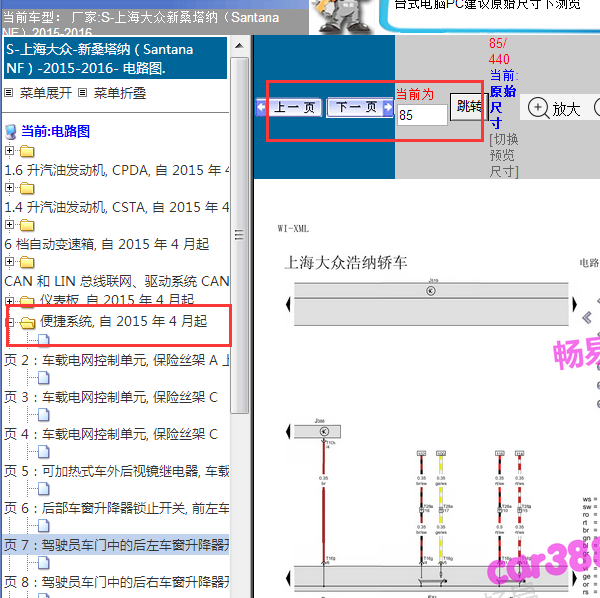Click the 跳转 jump button
The height and width of the screenshot is (598, 600).
coord(468,107)
